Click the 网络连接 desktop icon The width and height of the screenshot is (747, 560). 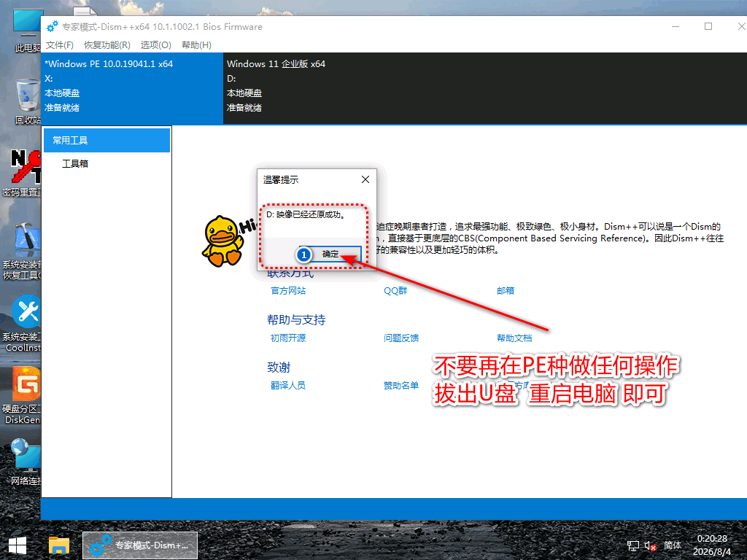click(25, 461)
